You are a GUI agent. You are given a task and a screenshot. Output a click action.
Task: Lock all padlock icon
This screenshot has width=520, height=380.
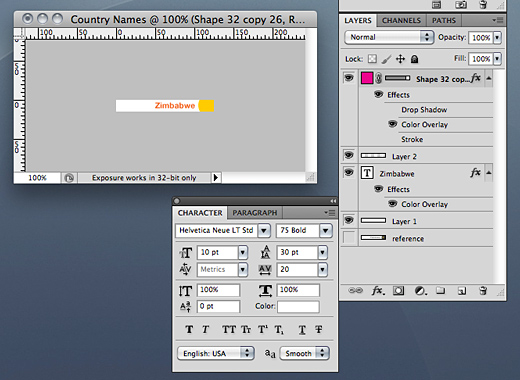[x=414, y=59]
